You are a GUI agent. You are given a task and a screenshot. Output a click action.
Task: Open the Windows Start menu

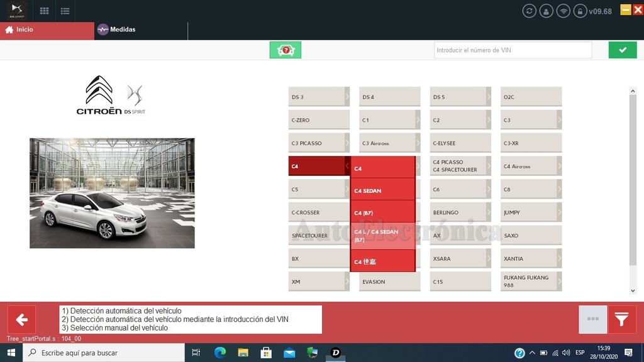[x=11, y=353]
